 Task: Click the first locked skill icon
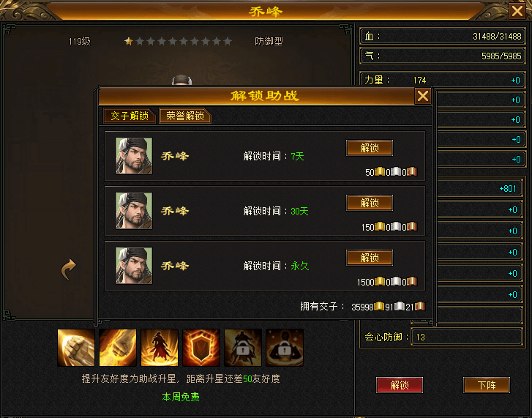click(243, 348)
